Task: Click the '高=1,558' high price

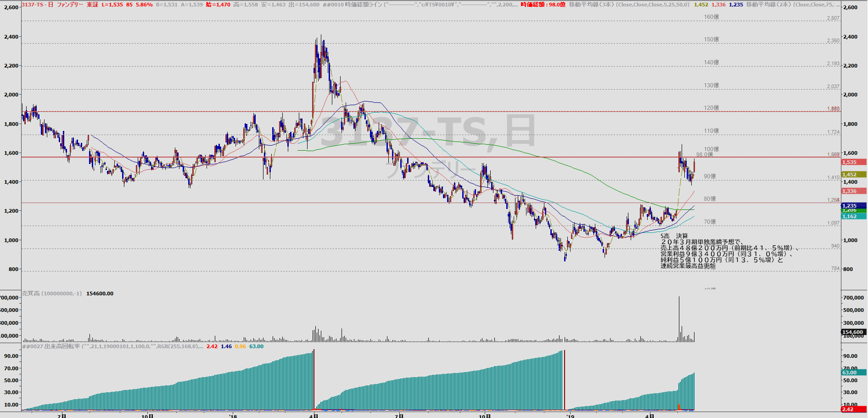Action: [246, 4]
